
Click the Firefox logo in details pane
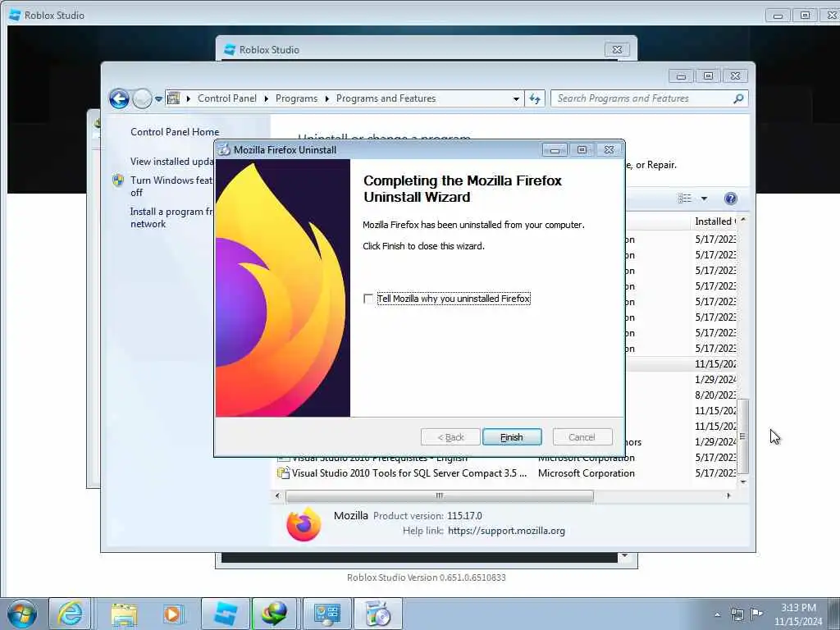tap(304, 524)
